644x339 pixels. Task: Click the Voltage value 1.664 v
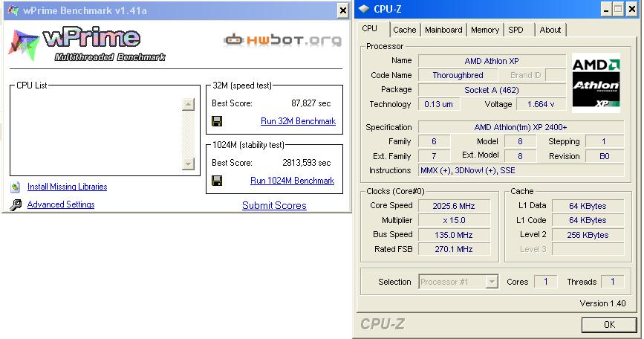pyautogui.click(x=541, y=104)
